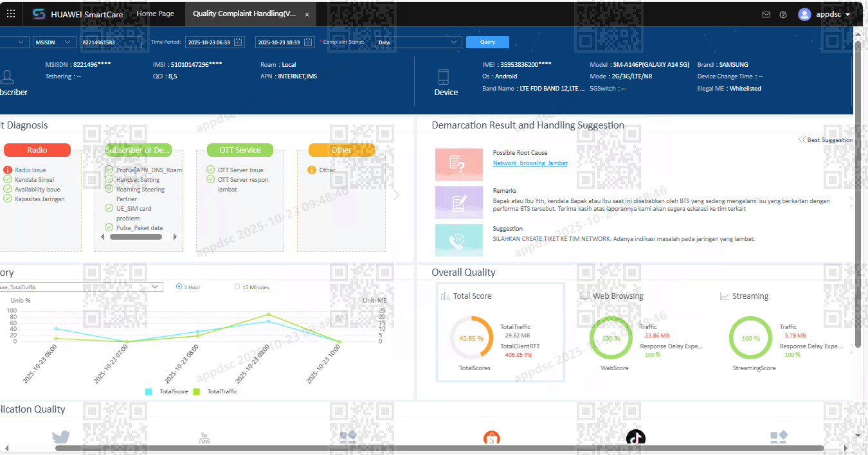This screenshot has height=455, width=868.
Task: Open the Complaint Scene Data dropdown
Action: pyautogui.click(x=419, y=42)
